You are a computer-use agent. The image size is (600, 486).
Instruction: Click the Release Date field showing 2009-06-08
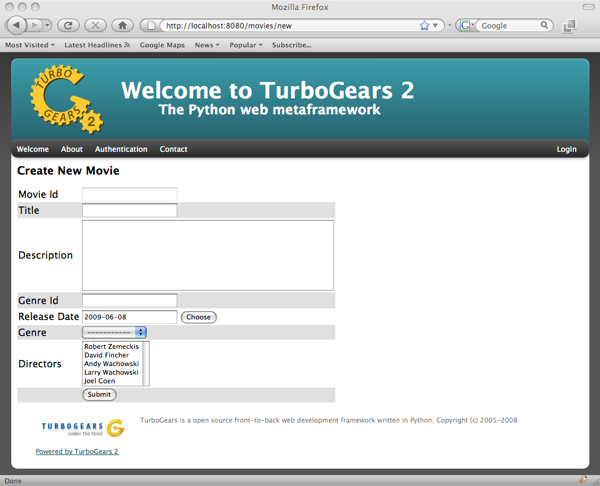pyautogui.click(x=130, y=317)
